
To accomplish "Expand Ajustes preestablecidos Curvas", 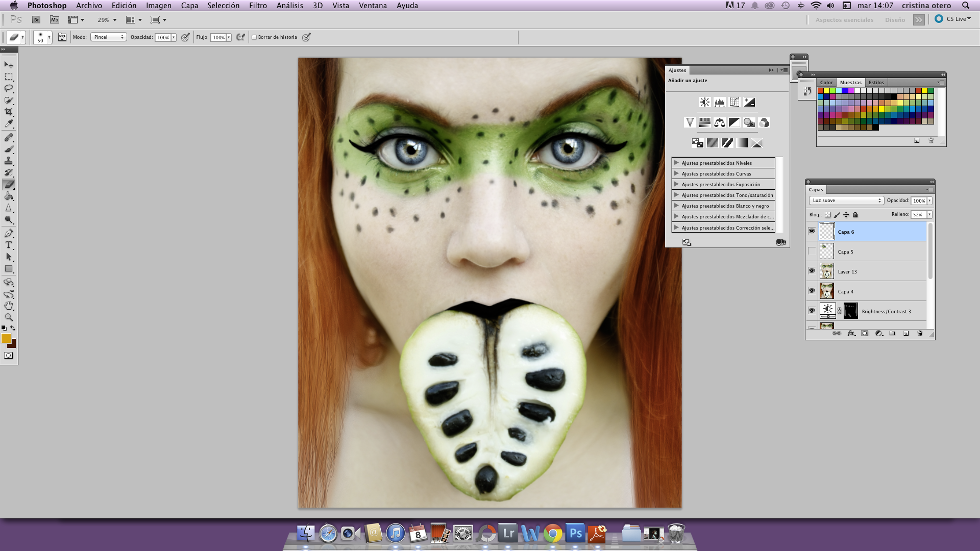I will [x=676, y=173].
